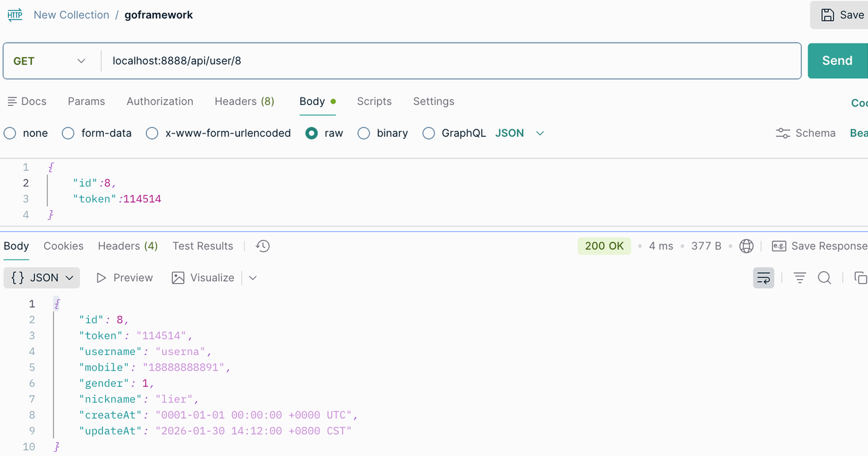Open the response history clock icon
The image size is (868, 456).
tap(263, 246)
